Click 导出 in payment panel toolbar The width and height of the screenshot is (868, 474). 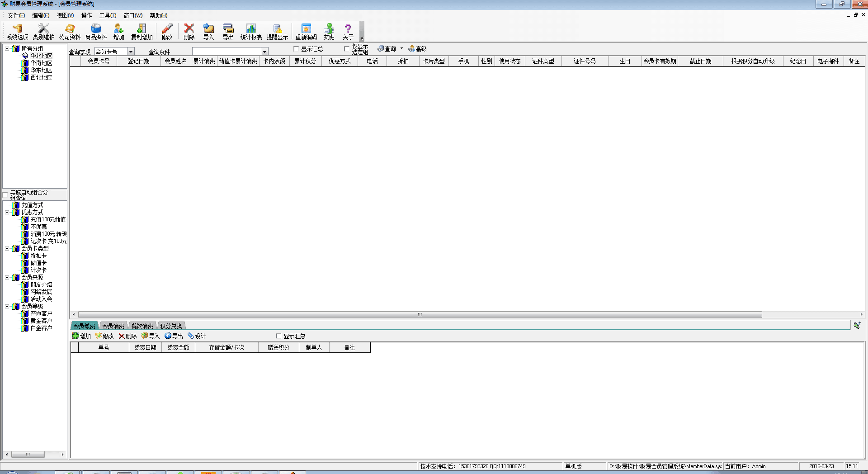(x=174, y=336)
